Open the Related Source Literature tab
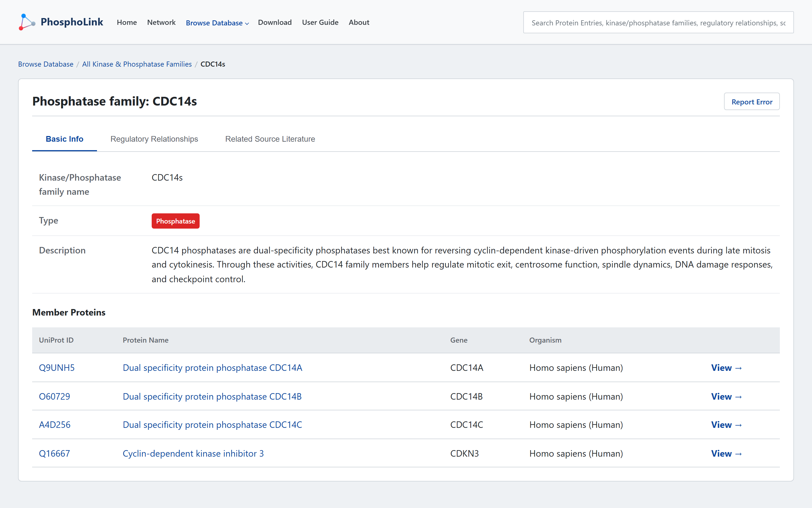 270,139
